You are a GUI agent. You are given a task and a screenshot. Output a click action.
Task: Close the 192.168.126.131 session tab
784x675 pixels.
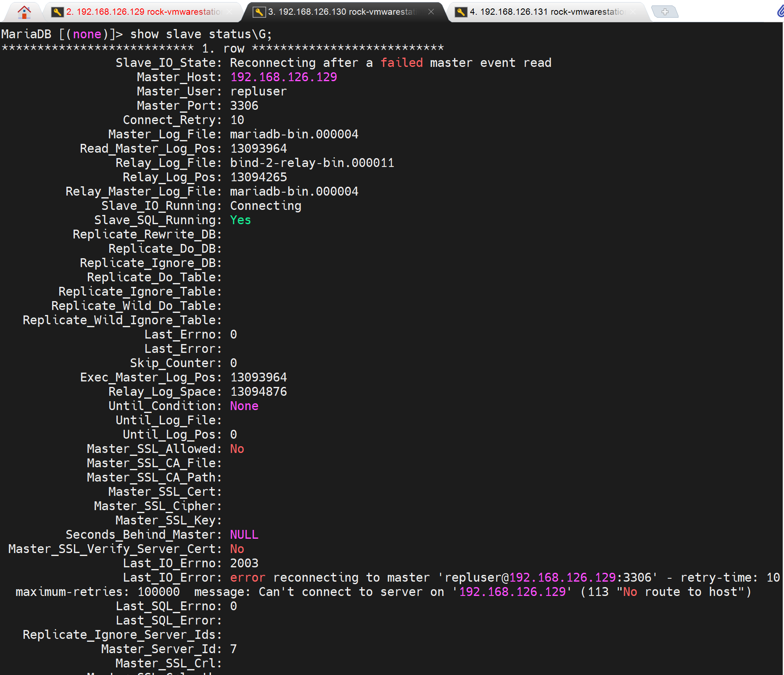point(633,12)
